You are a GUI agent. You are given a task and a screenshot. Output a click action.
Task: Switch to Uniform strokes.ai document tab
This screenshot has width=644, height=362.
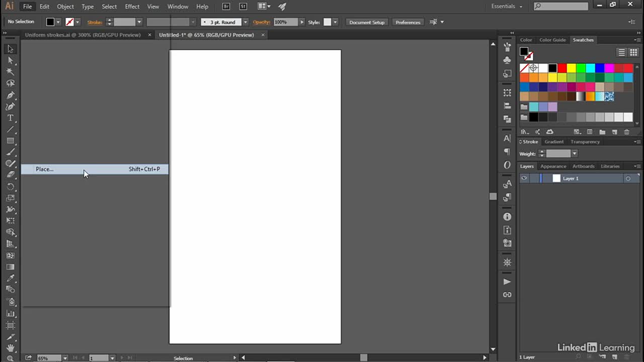[x=83, y=35]
